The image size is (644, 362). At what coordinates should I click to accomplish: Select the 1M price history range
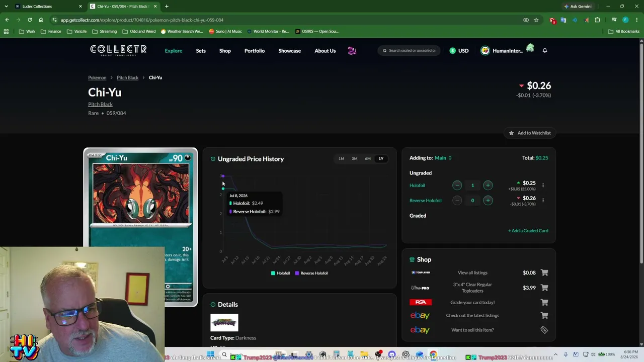(341, 159)
